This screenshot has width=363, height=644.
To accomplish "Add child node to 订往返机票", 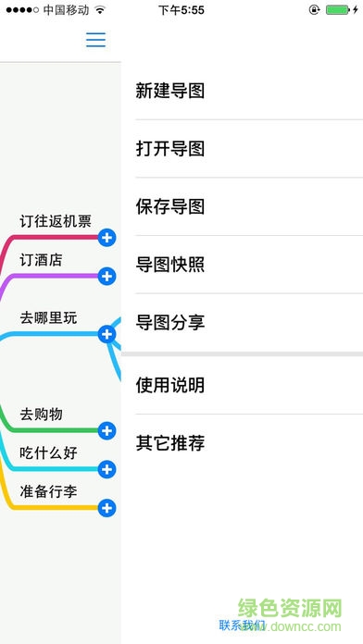I will pyautogui.click(x=106, y=238).
